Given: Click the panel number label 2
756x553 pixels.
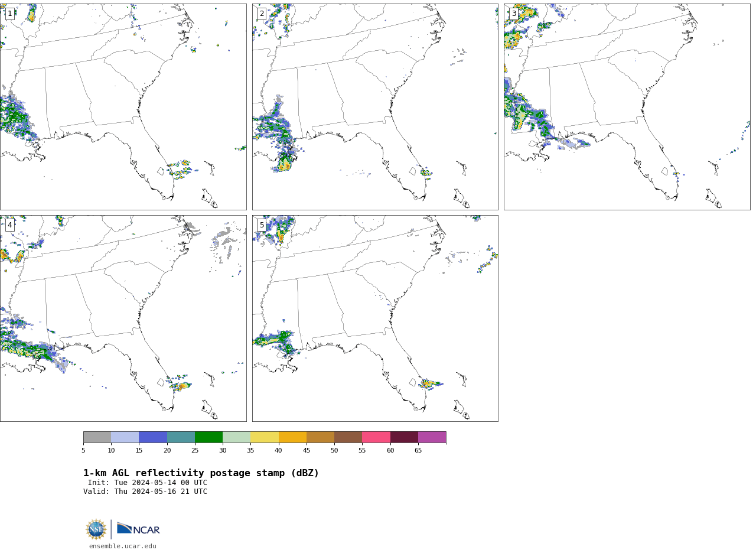Looking at the screenshot, I should click(x=262, y=14).
